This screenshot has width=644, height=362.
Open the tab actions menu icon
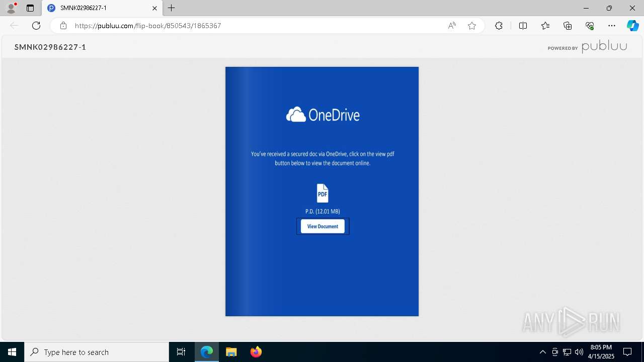30,8
